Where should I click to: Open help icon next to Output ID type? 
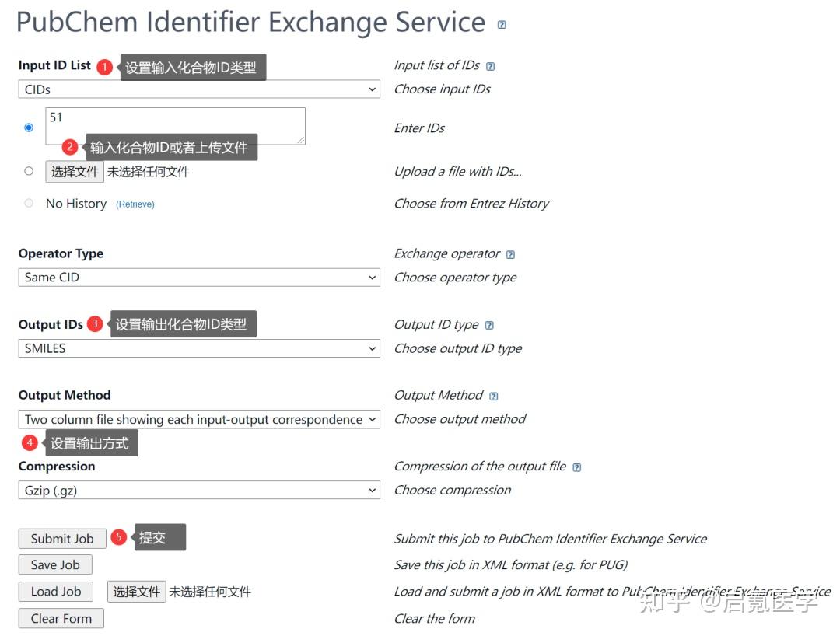489,325
